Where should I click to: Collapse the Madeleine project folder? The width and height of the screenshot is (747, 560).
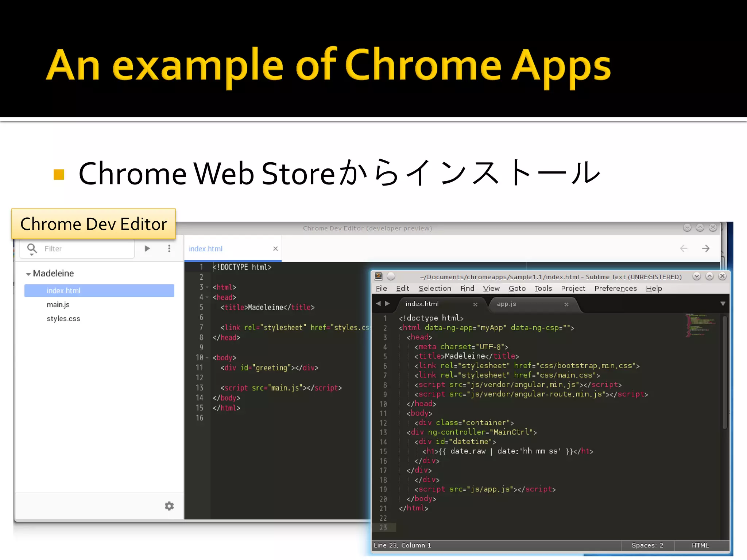click(28, 274)
